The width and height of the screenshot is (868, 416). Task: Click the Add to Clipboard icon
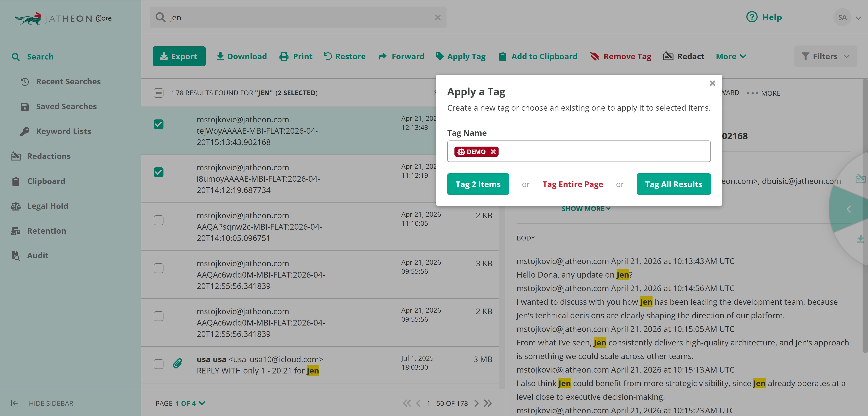[502, 56]
